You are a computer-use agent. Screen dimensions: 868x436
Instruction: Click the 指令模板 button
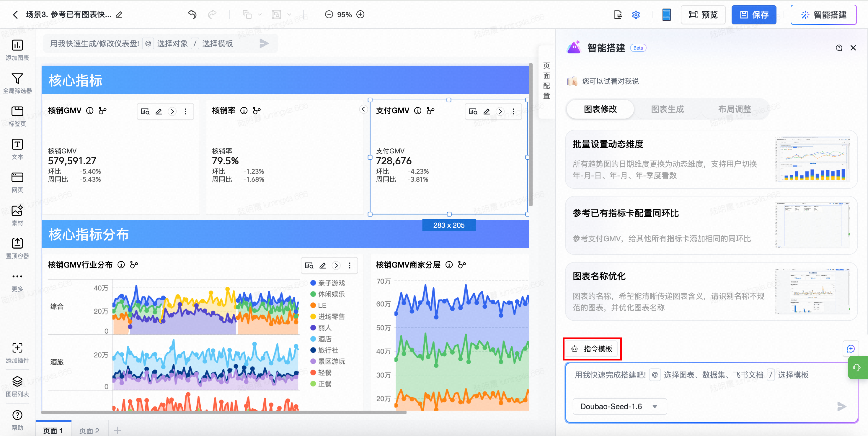tap(592, 348)
